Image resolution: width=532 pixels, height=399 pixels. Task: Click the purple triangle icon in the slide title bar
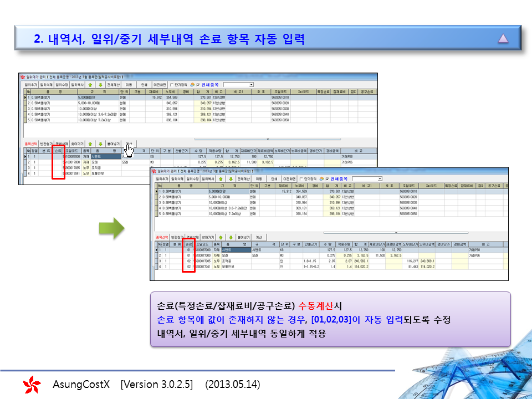click(x=503, y=39)
